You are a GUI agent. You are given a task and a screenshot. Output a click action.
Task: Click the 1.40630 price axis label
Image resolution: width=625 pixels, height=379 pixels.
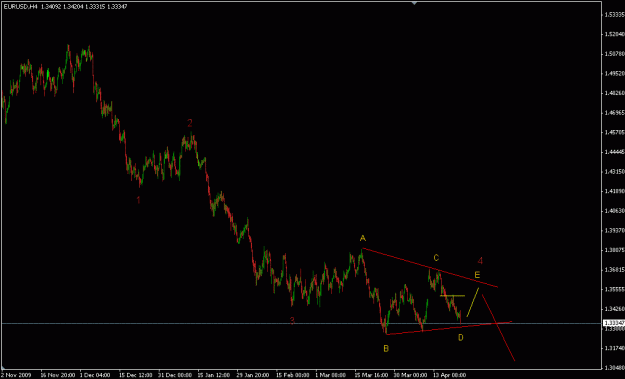coord(614,211)
